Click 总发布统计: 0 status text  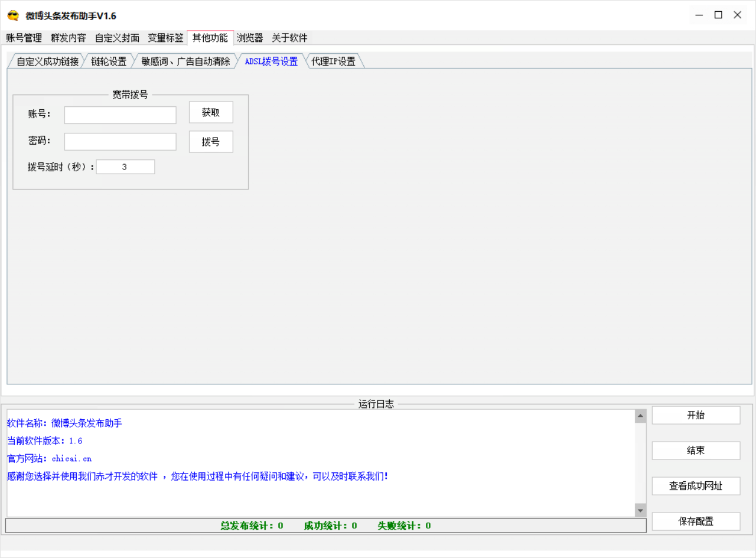tap(252, 526)
